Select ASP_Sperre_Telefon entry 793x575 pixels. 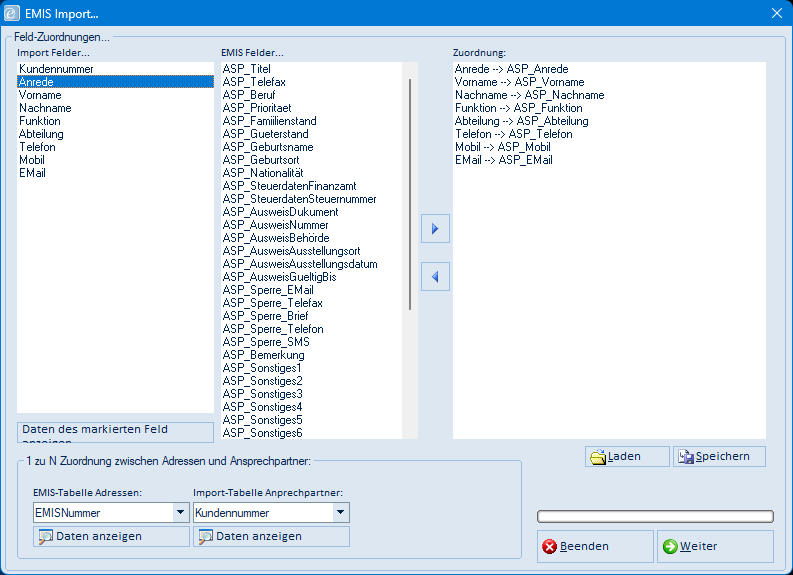pos(312,329)
